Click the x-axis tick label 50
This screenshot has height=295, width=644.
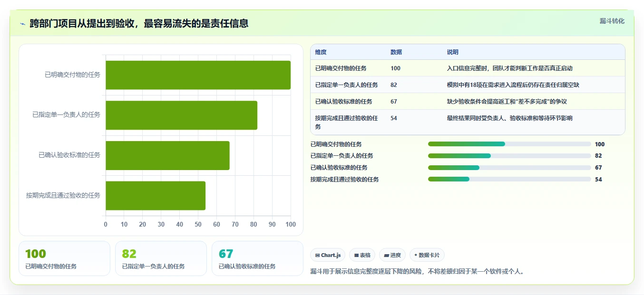click(x=198, y=224)
